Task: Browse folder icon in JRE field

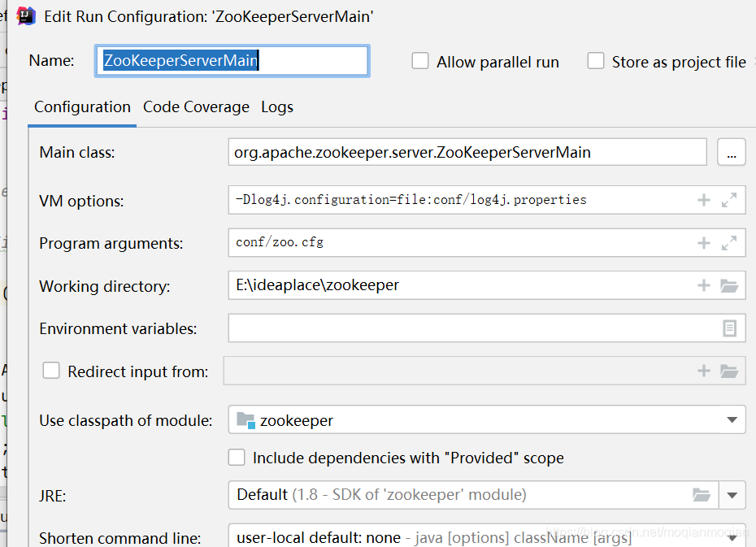Action: tap(702, 495)
